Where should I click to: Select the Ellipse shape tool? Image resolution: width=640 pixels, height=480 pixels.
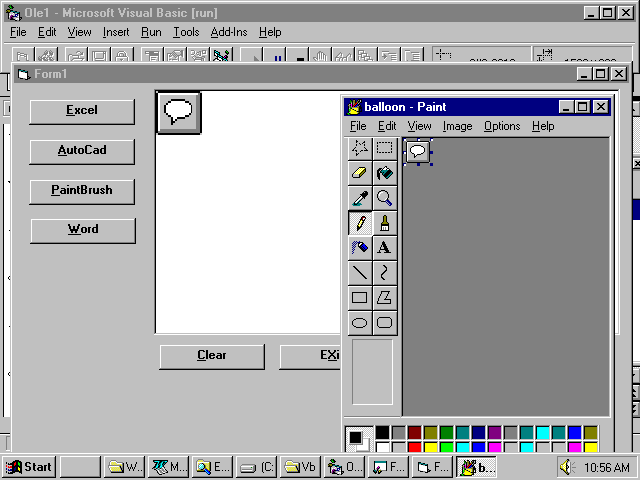pyautogui.click(x=359, y=322)
